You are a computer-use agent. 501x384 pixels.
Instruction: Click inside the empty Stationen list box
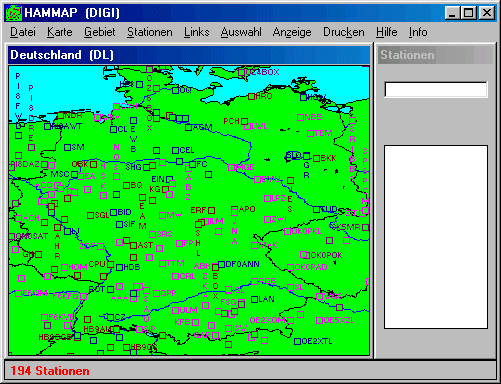[436, 237]
